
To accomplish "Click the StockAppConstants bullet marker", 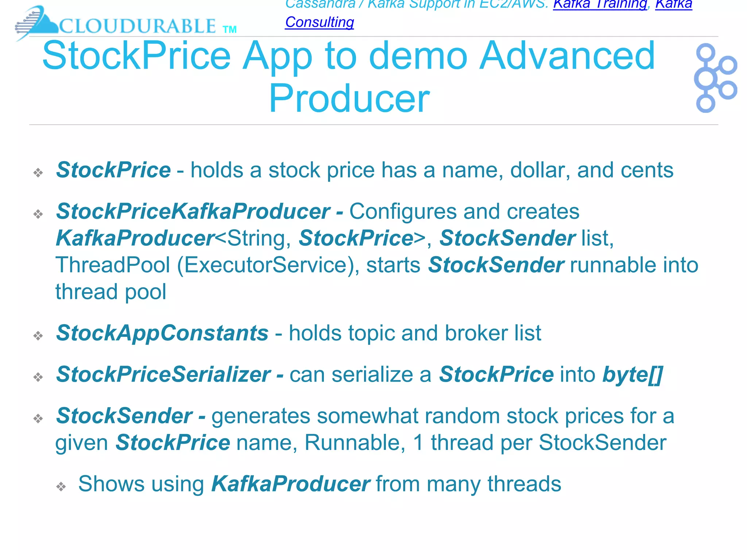I will pos(38,335).
